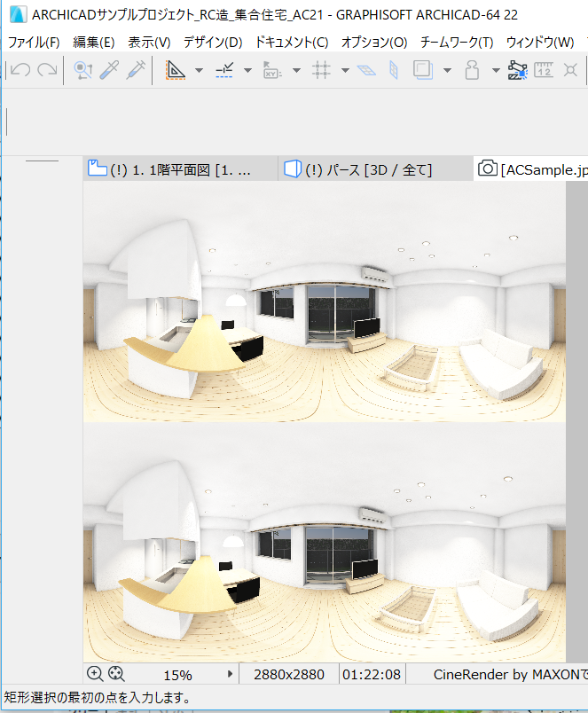The image size is (588, 713).
Task: Open the 編集(E) menu
Action: click(94, 43)
